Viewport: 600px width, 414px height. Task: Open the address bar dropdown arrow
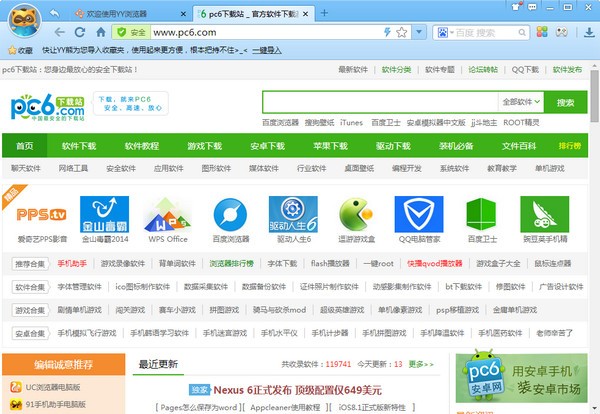coord(417,32)
